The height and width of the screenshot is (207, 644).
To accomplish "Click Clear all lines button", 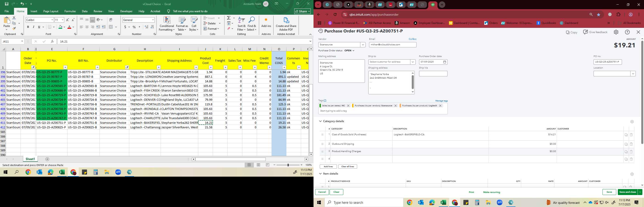I will [x=347, y=167].
